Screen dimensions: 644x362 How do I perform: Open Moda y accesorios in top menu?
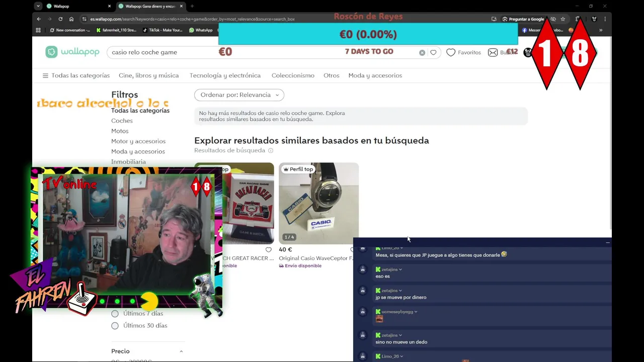375,75
